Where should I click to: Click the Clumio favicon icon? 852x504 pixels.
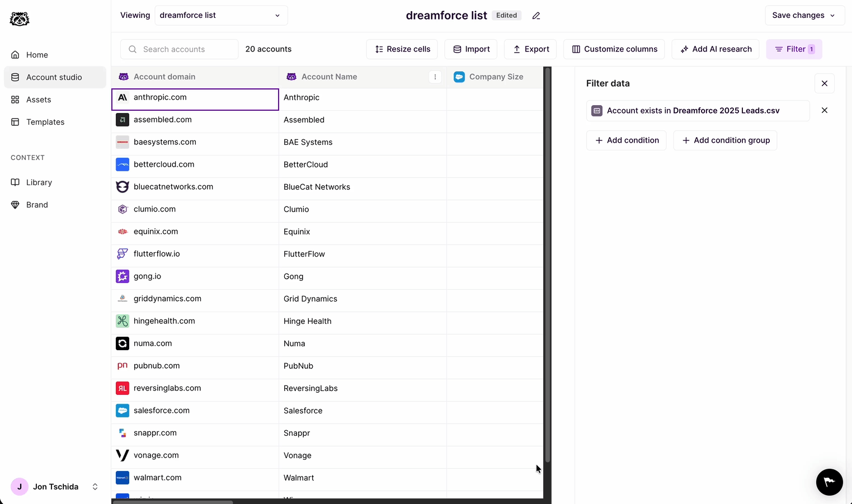(123, 209)
